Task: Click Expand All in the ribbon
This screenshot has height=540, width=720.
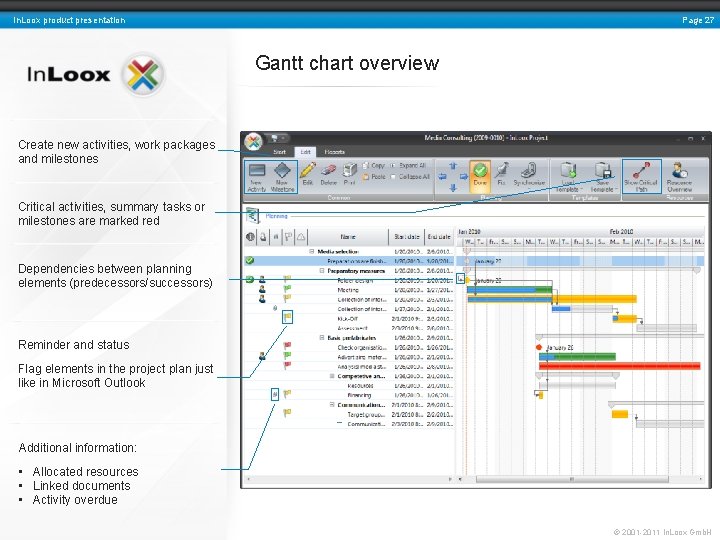Action: pos(408,165)
